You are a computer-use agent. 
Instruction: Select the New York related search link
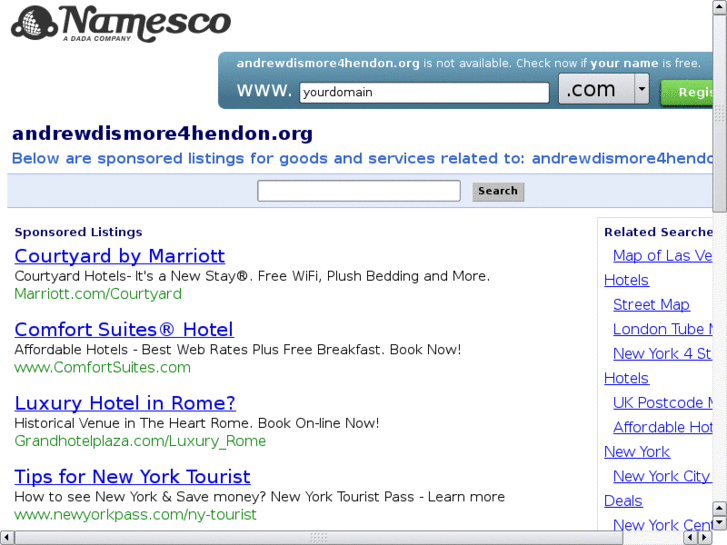tap(637, 452)
